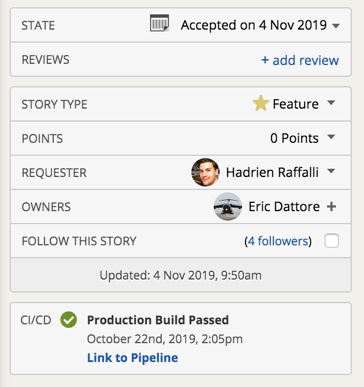Click the add review link
The image size is (364, 387).
coord(300,60)
